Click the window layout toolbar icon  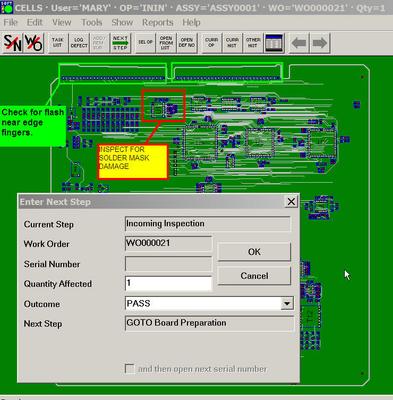[274, 43]
